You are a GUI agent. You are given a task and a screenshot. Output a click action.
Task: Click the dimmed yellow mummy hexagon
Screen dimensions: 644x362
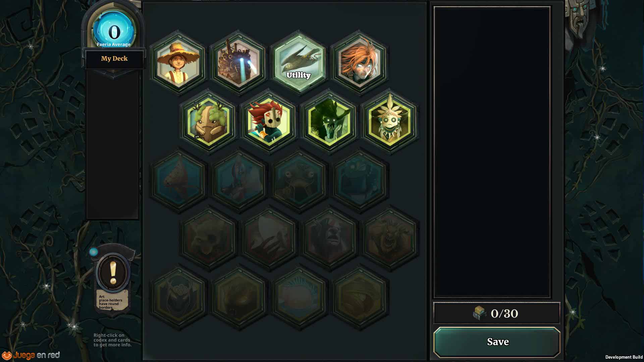[x=359, y=298]
